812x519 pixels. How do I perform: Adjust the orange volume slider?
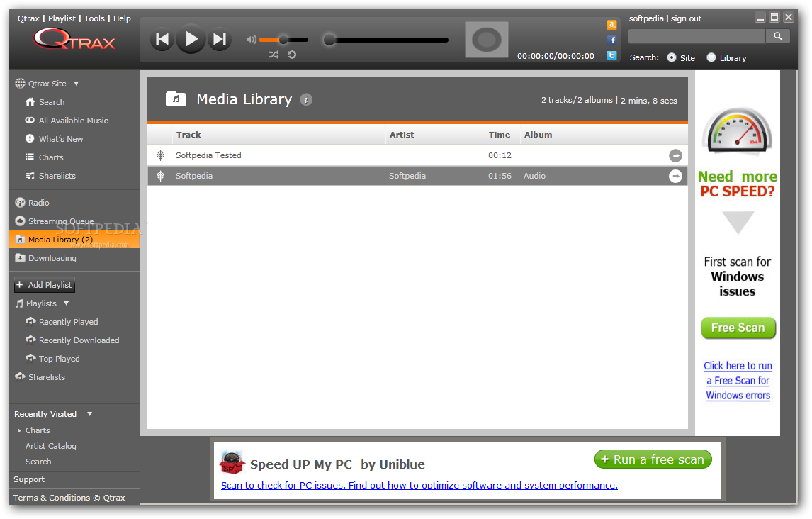click(x=283, y=40)
